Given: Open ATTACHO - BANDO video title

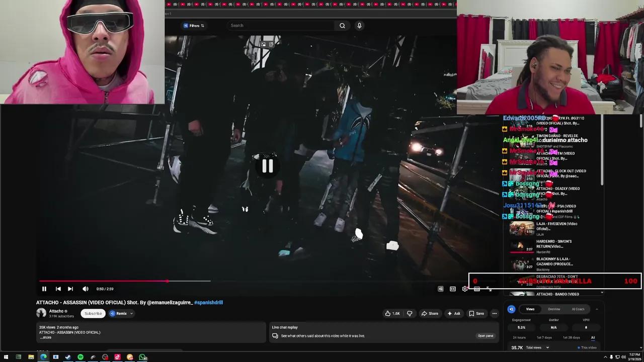Looking at the screenshot, I should [x=557, y=294].
